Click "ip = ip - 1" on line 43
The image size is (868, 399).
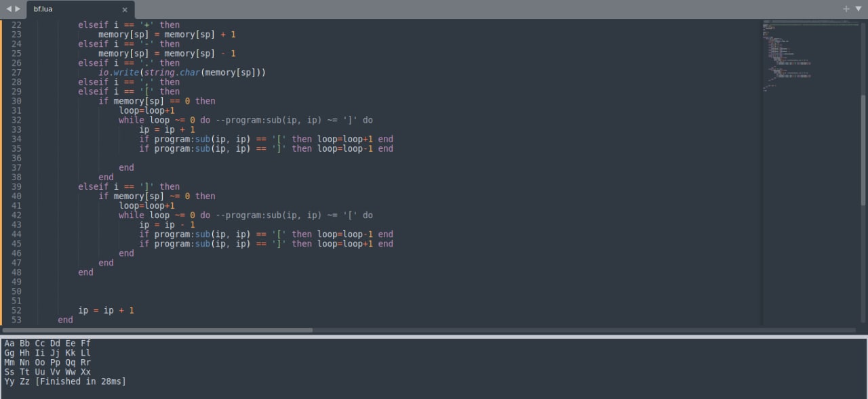tap(167, 224)
